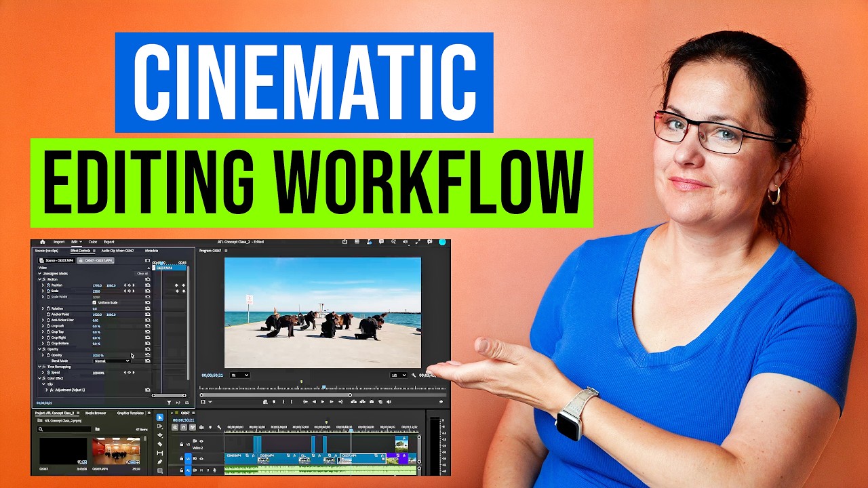The height and width of the screenshot is (488, 868).
Task: Toggle the V2 track lock
Action: pos(182,444)
